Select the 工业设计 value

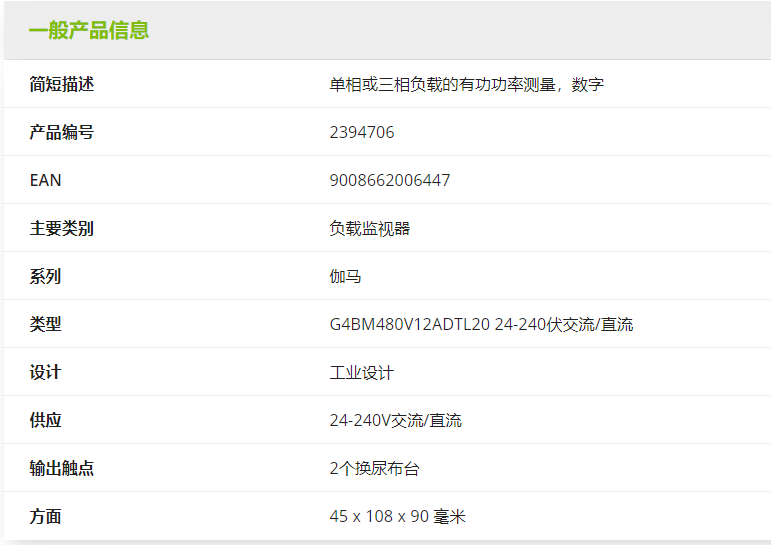coord(362,372)
